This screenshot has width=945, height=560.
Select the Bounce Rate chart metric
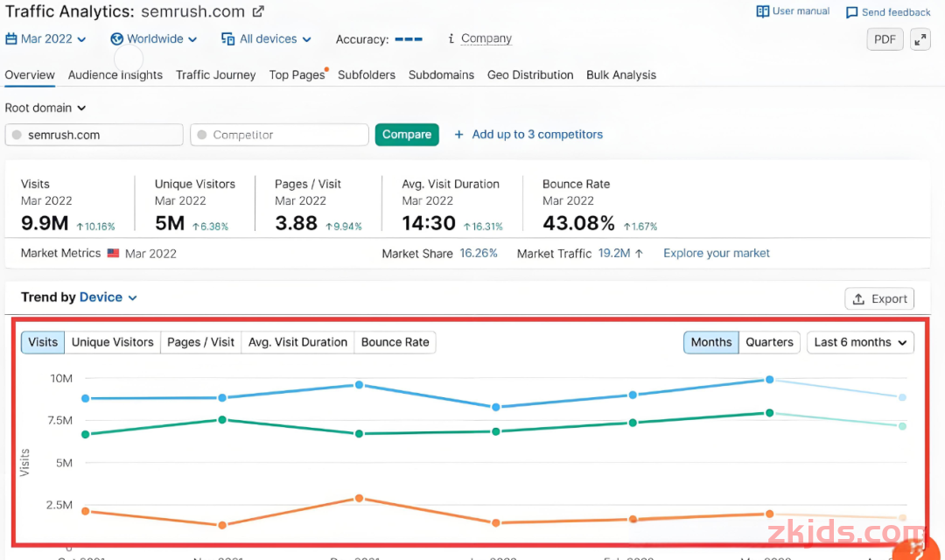[395, 342]
